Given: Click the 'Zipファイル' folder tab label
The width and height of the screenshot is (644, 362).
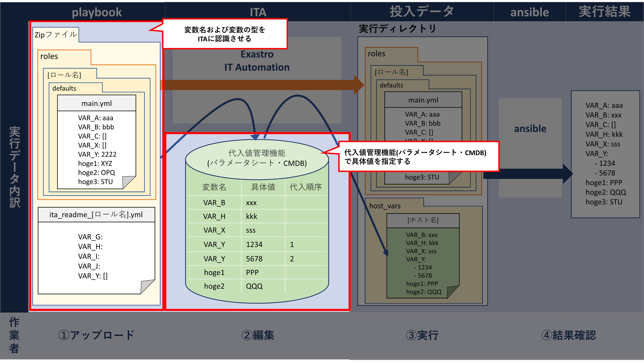Looking at the screenshot, I should click(x=56, y=35).
